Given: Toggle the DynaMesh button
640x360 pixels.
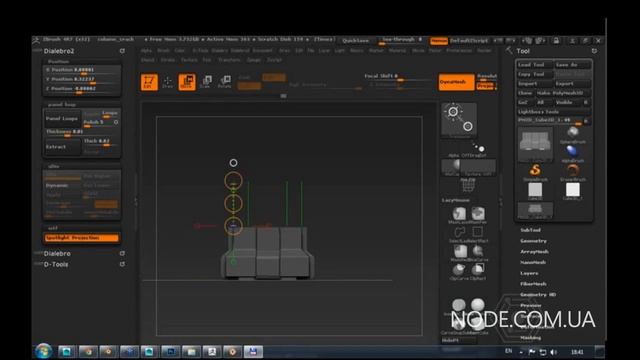Looking at the screenshot, I should pos(456,82).
